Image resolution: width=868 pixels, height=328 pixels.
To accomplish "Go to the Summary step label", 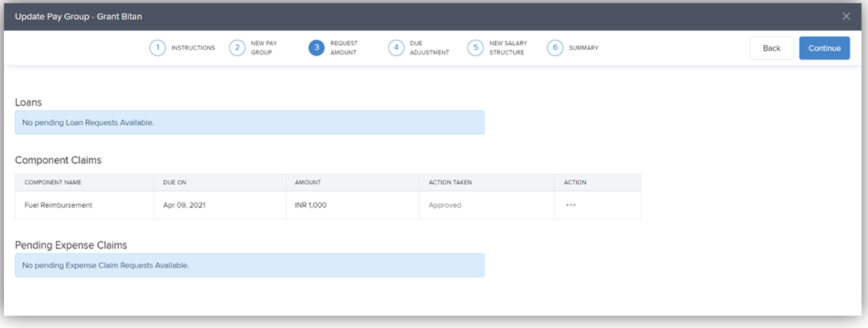I will (584, 48).
